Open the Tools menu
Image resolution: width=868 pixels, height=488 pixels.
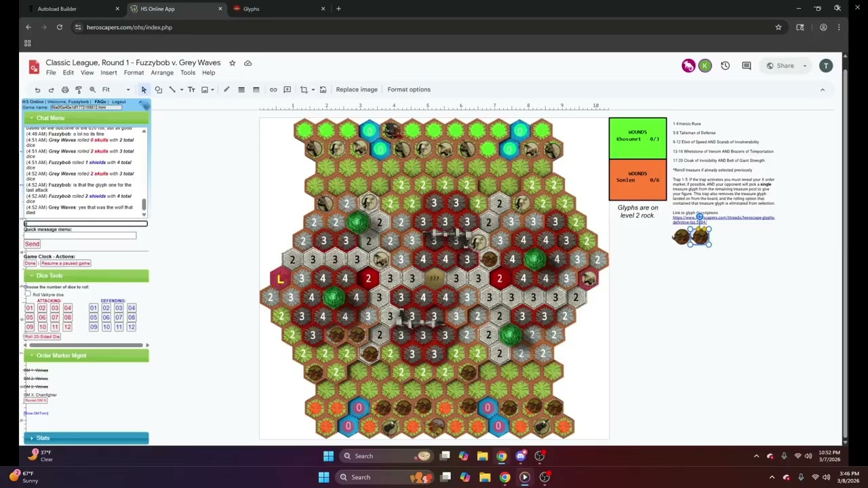[x=188, y=73]
